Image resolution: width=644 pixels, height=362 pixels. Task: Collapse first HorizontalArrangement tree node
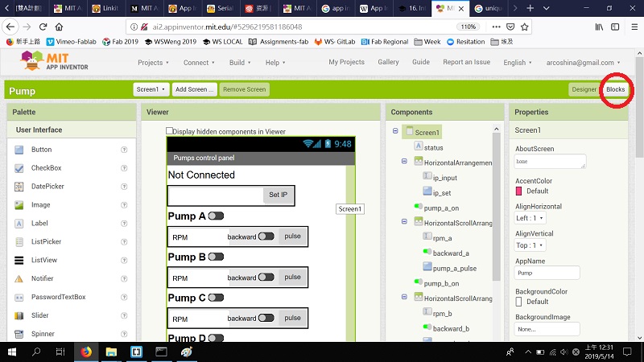coord(404,162)
